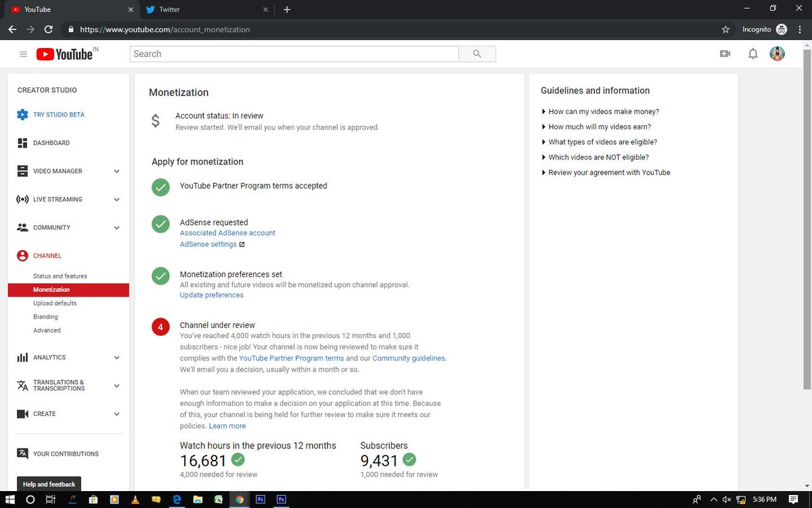This screenshot has height=508, width=812.
Task: Open Cortana search circle
Action: [x=30, y=500]
